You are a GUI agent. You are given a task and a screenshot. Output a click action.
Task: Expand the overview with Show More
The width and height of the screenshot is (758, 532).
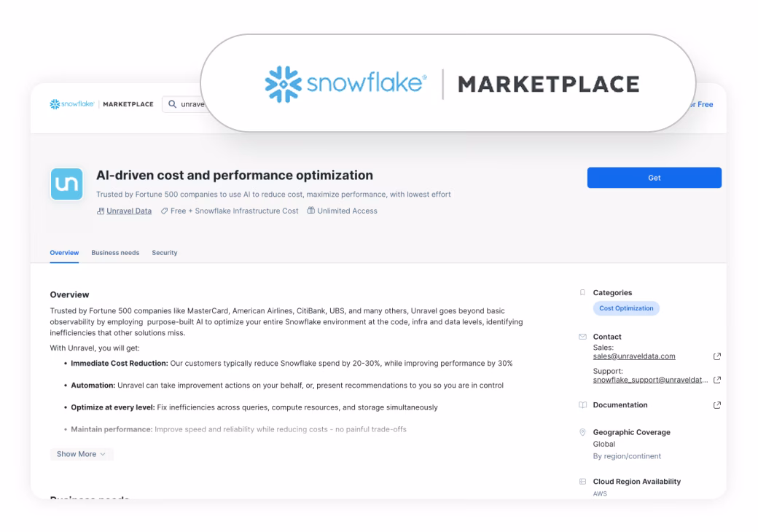[x=81, y=454]
